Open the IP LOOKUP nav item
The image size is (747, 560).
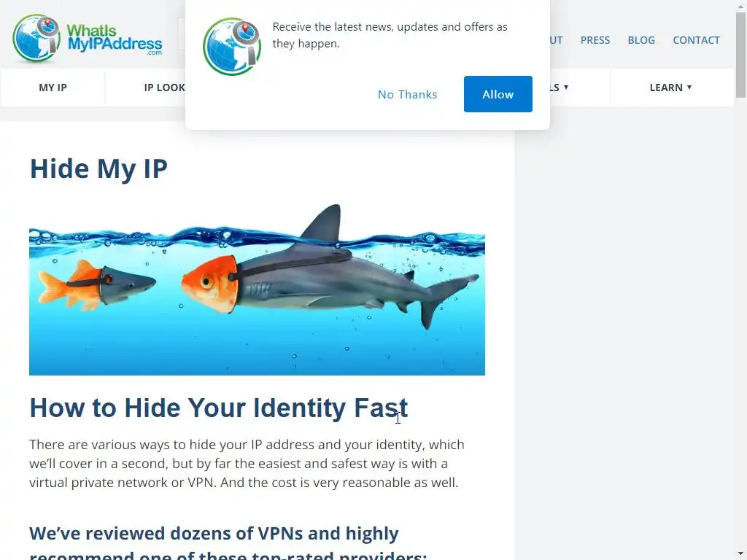pyautogui.click(x=146, y=87)
